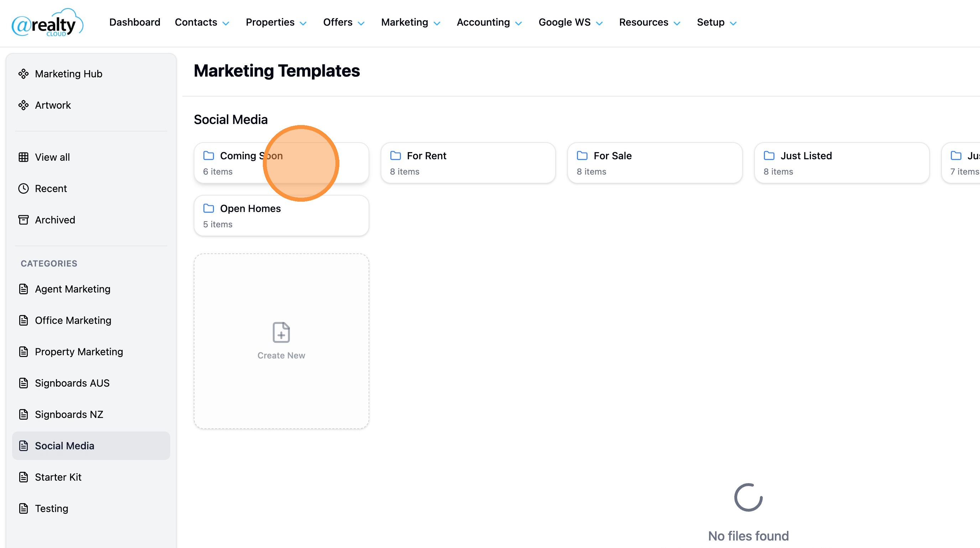Open the Signboards AUS category
This screenshot has width=980, height=548.
(x=91, y=383)
